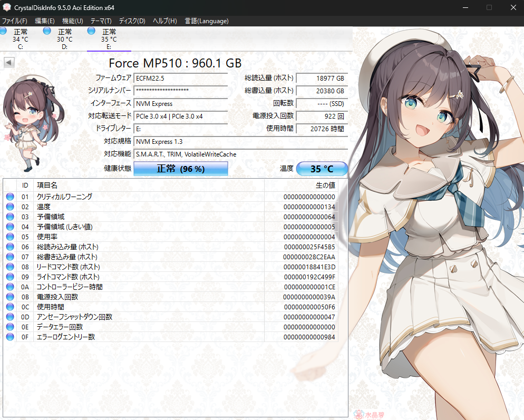The width and height of the screenshot is (524, 420).
Task: Click the CrystalDiskInfo app icon in title bar
Action: tap(7, 7)
